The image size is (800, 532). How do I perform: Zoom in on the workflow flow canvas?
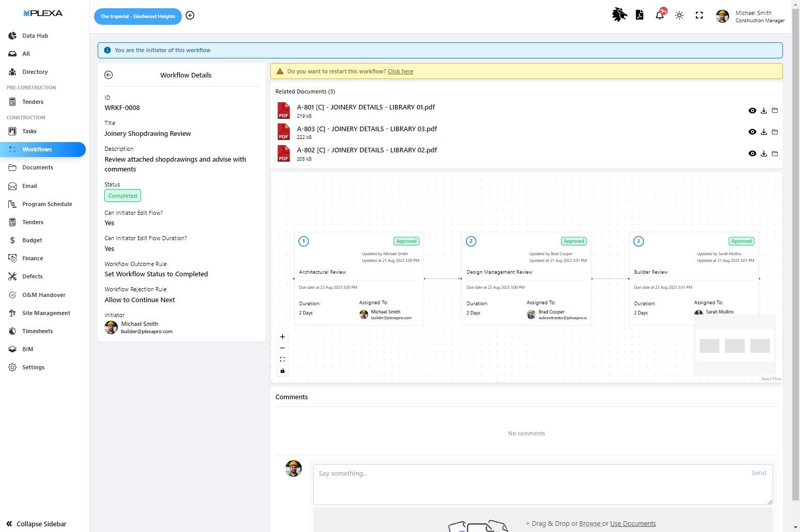(x=282, y=336)
